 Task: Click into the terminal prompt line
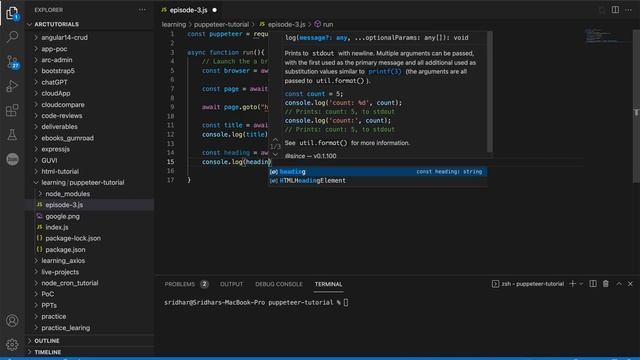coord(256,303)
